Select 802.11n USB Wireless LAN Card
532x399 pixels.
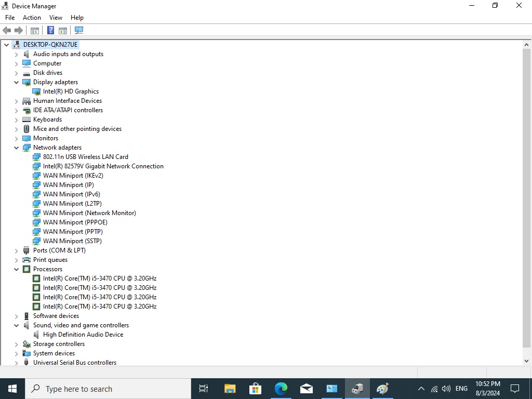(x=86, y=157)
